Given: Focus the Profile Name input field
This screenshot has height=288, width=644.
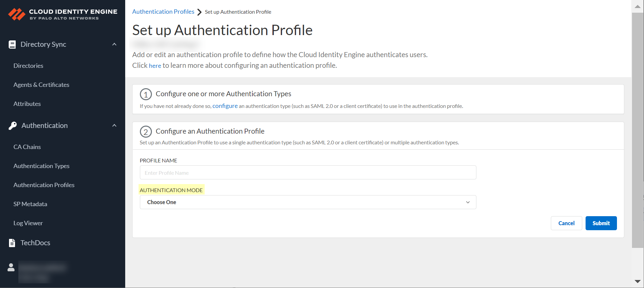Looking at the screenshot, I should 308,173.
